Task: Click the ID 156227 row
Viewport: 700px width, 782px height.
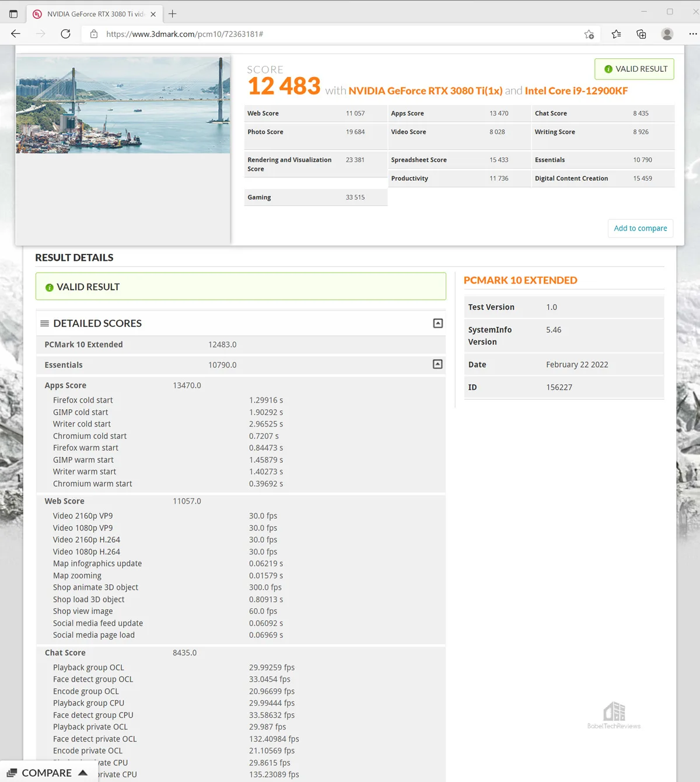Action: (564, 387)
